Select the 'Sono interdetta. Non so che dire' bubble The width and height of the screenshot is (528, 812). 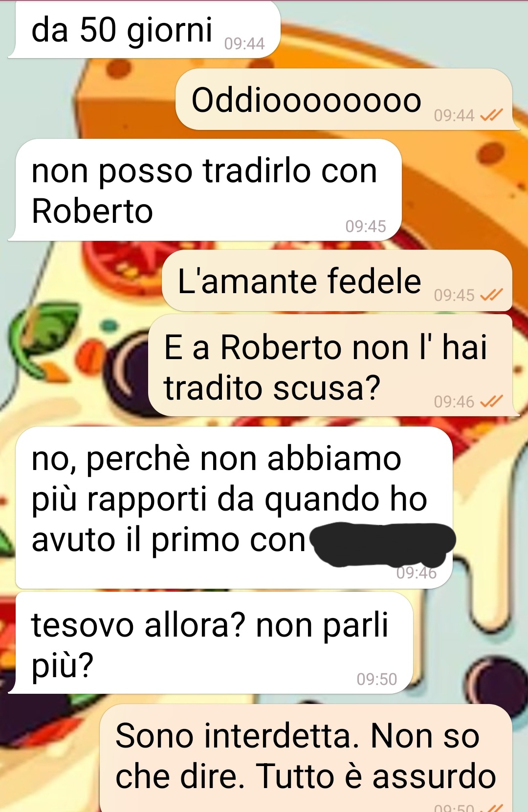[306, 758]
